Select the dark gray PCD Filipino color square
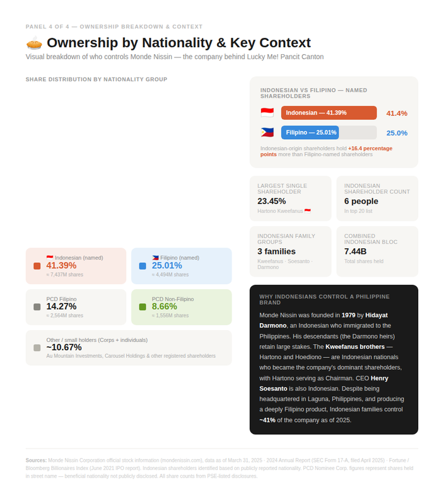 pos(37,307)
